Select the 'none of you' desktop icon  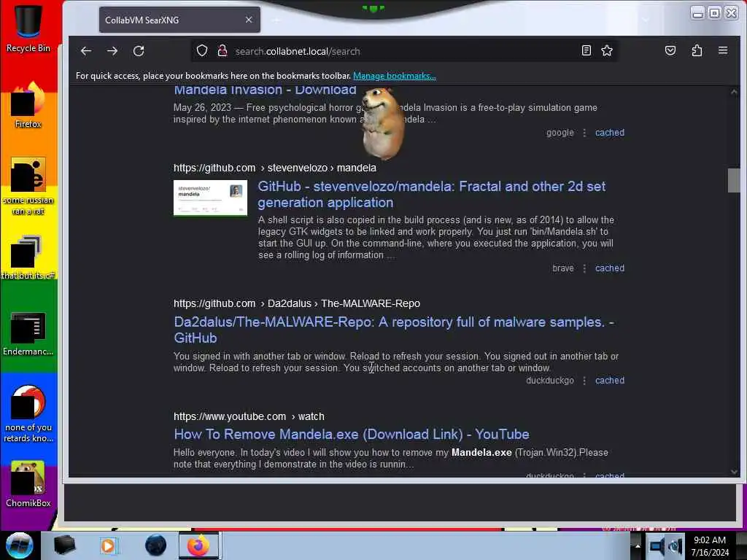point(28,413)
